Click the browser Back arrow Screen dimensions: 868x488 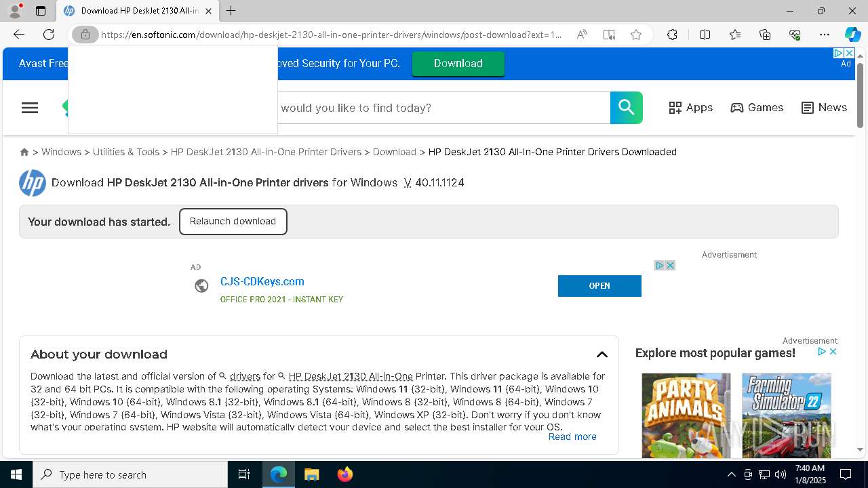19,35
